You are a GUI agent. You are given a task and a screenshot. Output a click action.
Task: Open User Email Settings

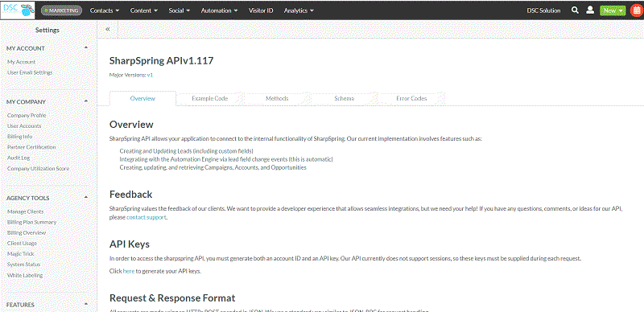tap(30, 72)
